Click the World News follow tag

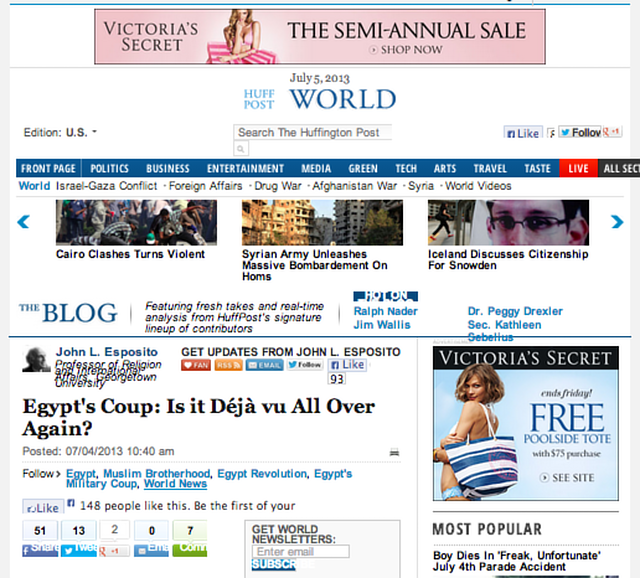[176, 484]
